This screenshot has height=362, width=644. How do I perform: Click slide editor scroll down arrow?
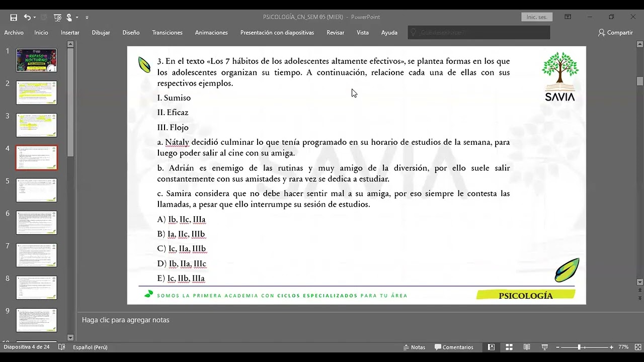pyautogui.click(x=640, y=282)
